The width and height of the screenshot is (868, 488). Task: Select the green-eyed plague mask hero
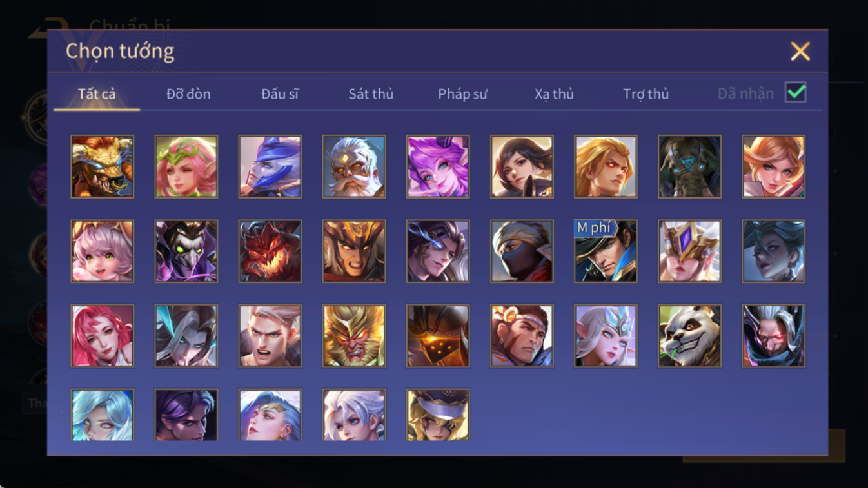point(186,251)
